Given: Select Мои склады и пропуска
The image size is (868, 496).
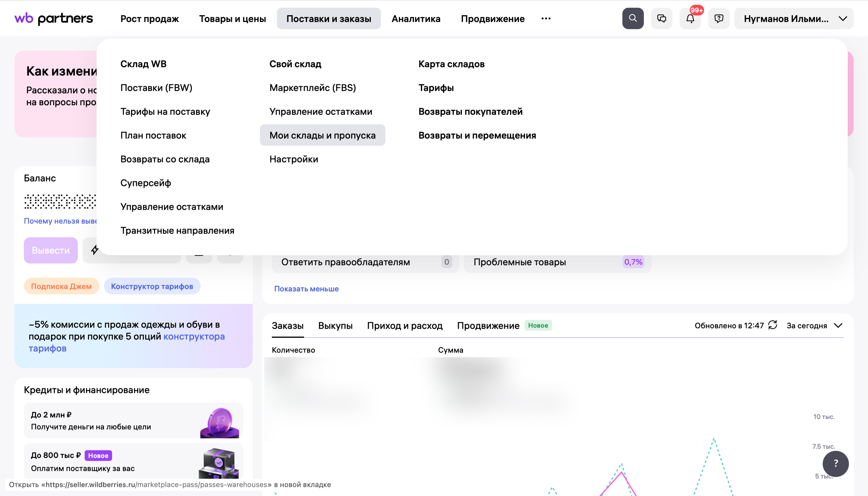Looking at the screenshot, I should pos(322,135).
